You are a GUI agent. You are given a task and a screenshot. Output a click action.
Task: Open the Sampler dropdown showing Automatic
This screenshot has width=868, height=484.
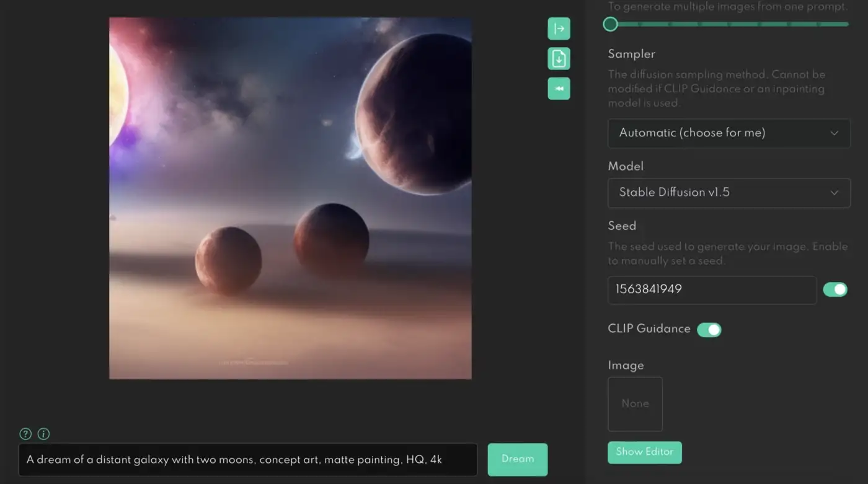[729, 133]
